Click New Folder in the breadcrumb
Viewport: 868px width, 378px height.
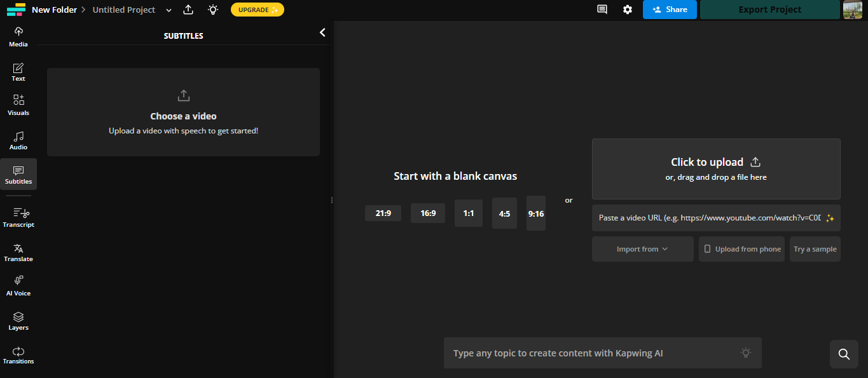[x=54, y=10]
